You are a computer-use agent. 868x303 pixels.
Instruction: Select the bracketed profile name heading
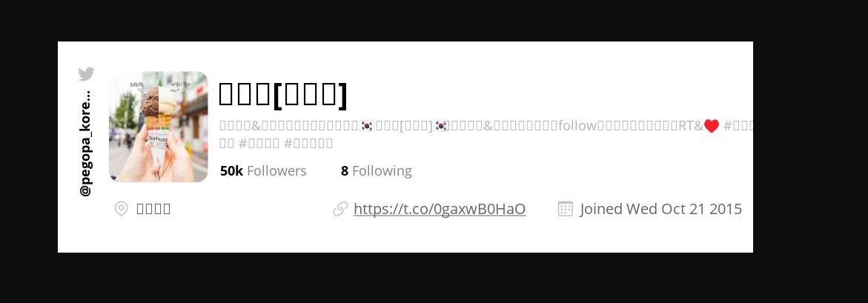(283, 93)
